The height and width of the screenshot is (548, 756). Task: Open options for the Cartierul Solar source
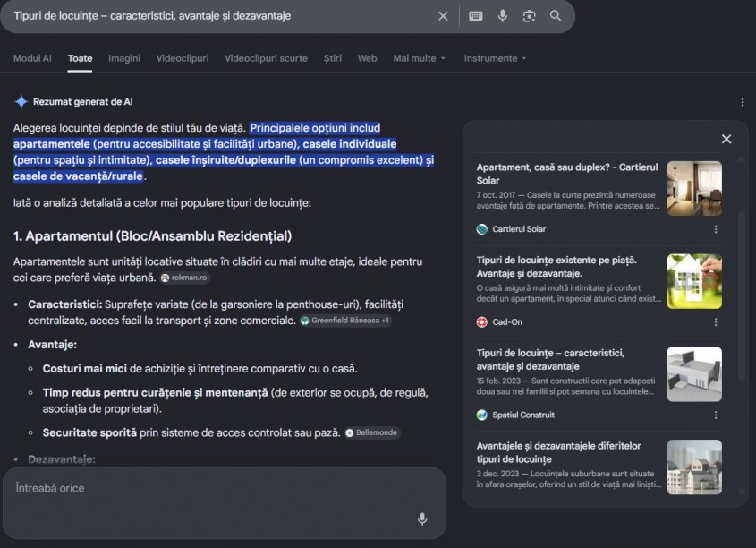(x=716, y=229)
